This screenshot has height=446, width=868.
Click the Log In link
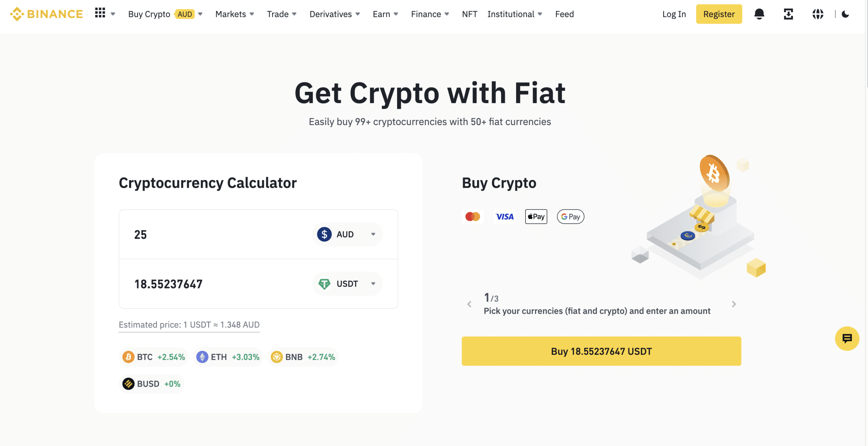point(674,14)
